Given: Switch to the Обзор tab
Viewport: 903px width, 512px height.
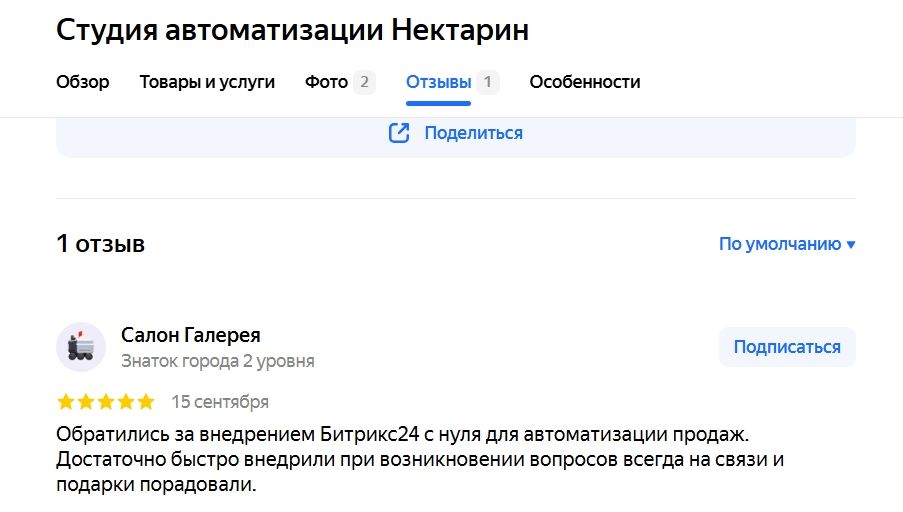Looking at the screenshot, I should coord(83,82).
